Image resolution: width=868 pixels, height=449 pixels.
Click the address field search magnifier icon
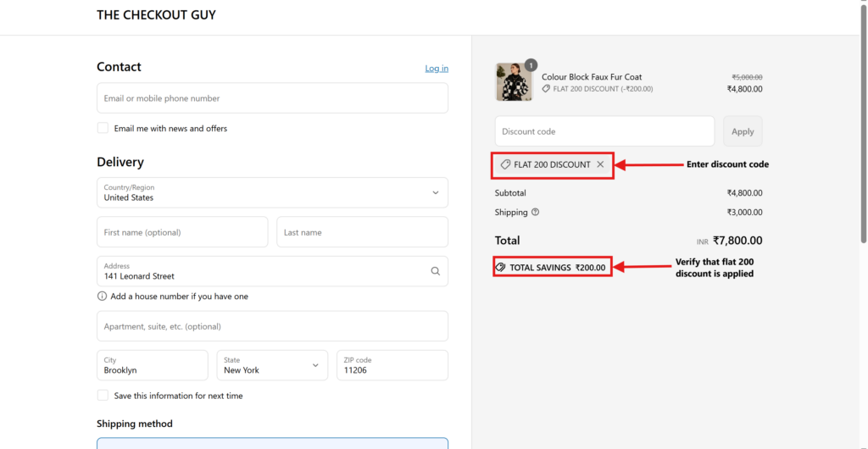click(435, 271)
